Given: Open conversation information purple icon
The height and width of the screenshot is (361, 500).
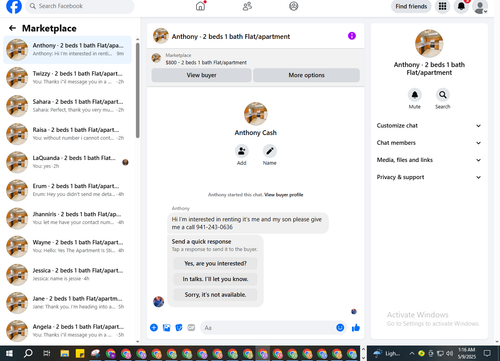Looking at the screenshot, I should 352,36.
